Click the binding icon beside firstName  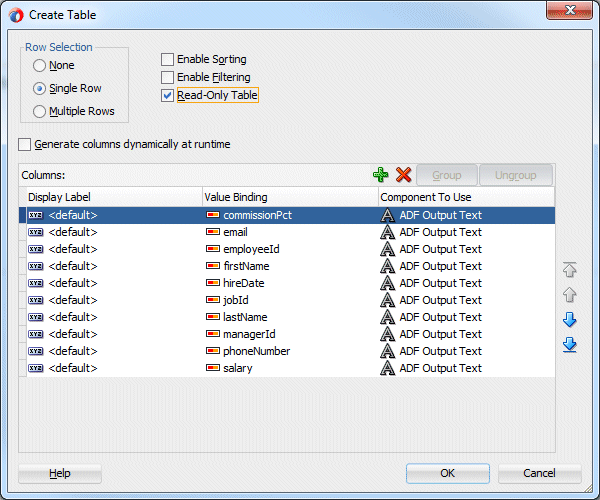coord(213,265)
